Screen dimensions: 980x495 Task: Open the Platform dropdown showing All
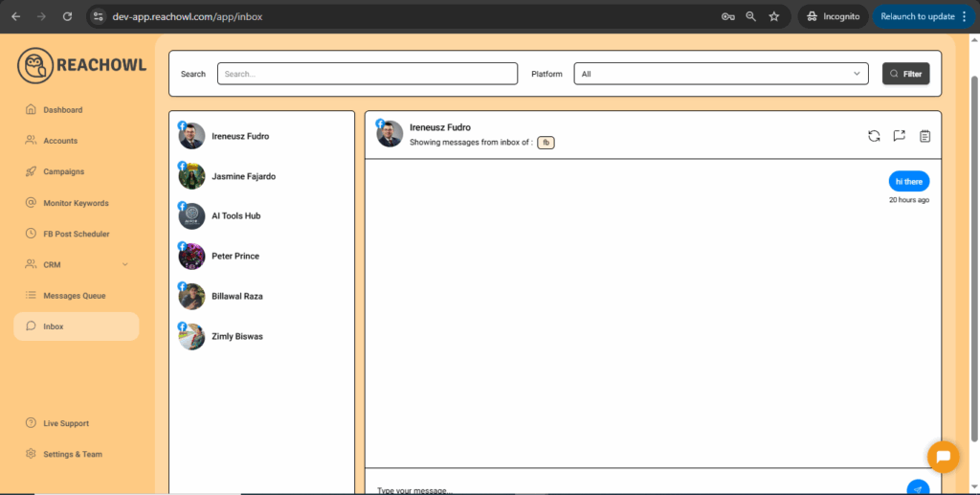[722, 74]
